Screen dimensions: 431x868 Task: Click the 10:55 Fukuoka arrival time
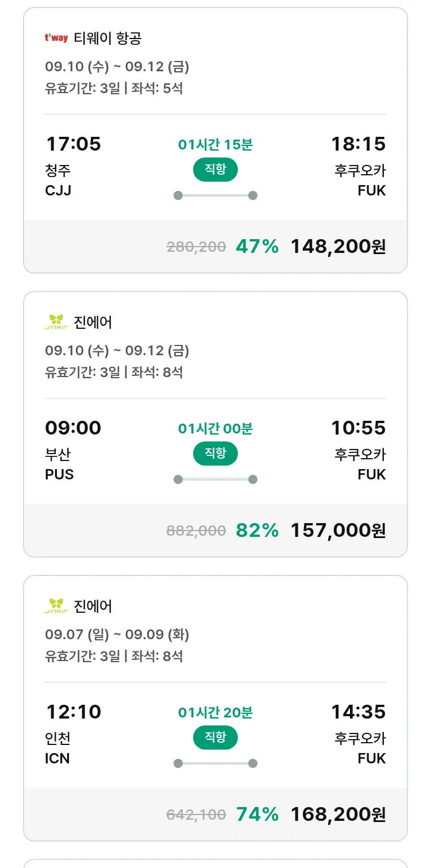(358, 428)
